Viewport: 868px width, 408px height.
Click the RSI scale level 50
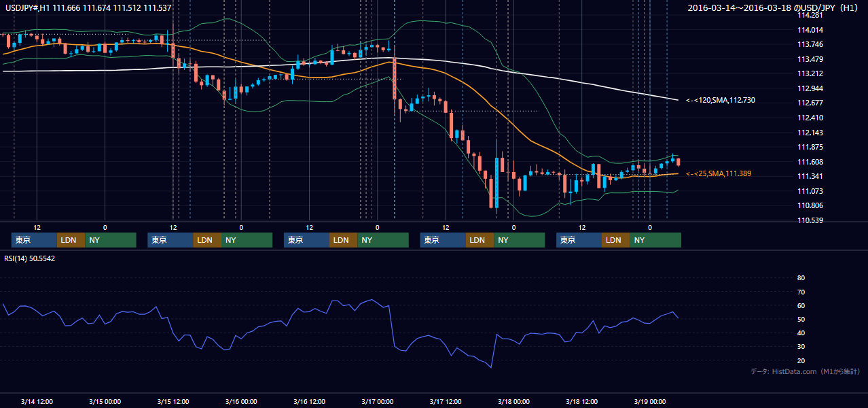pos(801,319)
